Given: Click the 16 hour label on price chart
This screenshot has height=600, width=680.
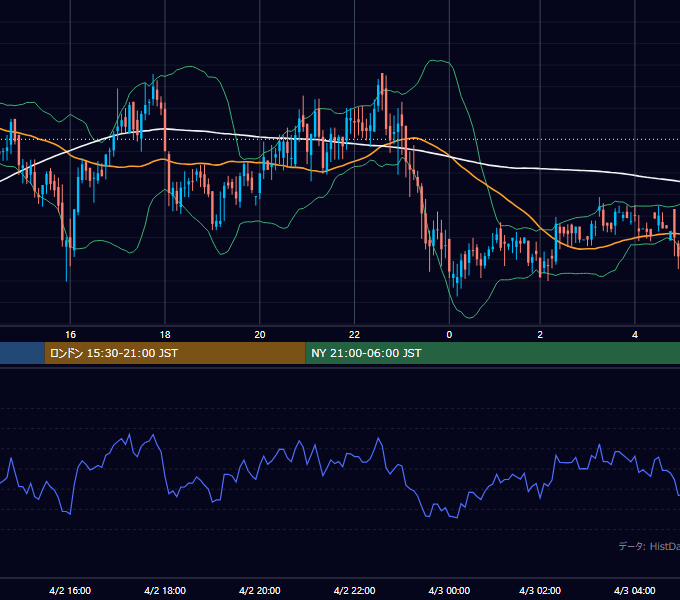Looking at the screenshot, I should coord(70,335).
